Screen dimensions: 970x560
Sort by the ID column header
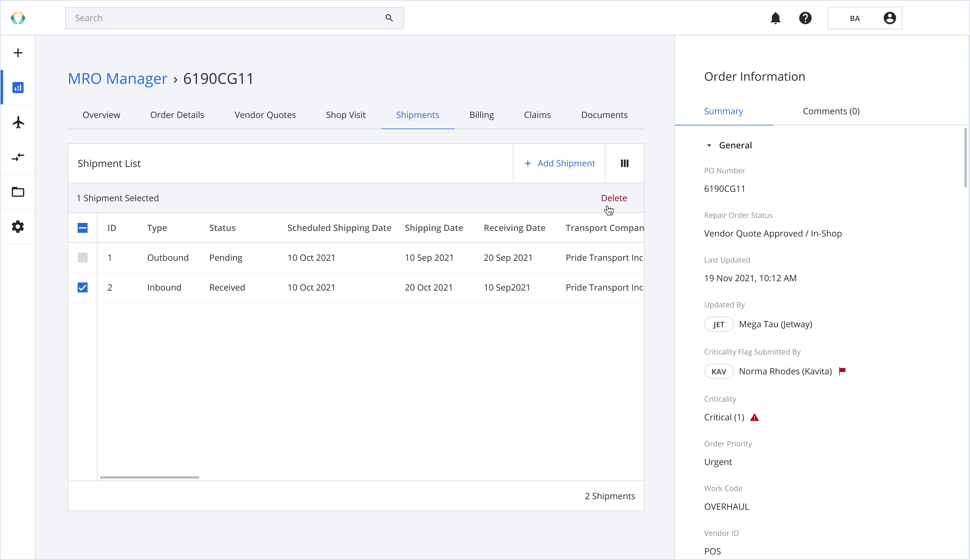point(111,228)
